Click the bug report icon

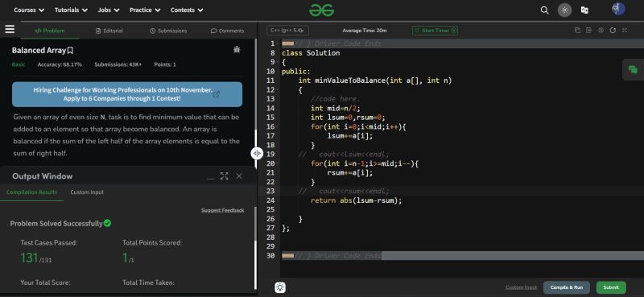click(237, 50)
